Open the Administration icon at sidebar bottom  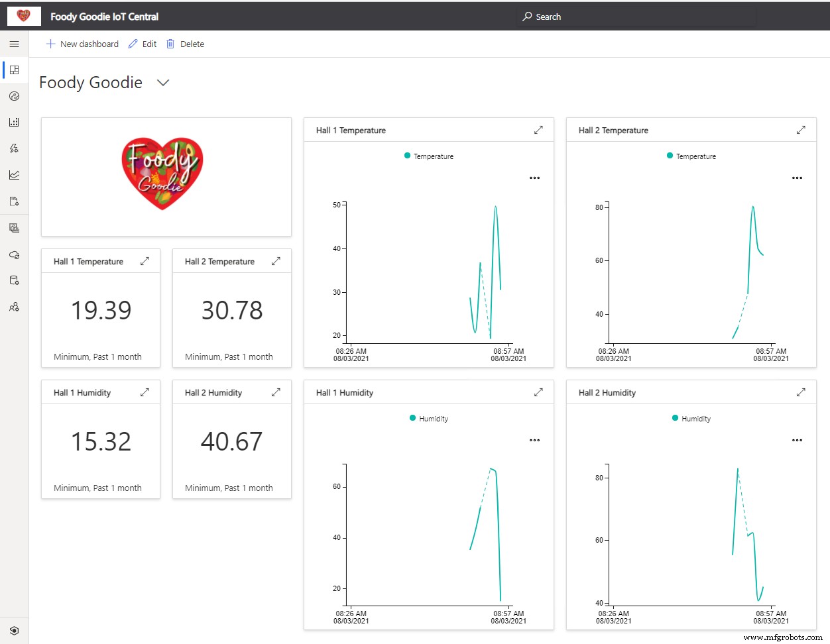coord(14,630)
